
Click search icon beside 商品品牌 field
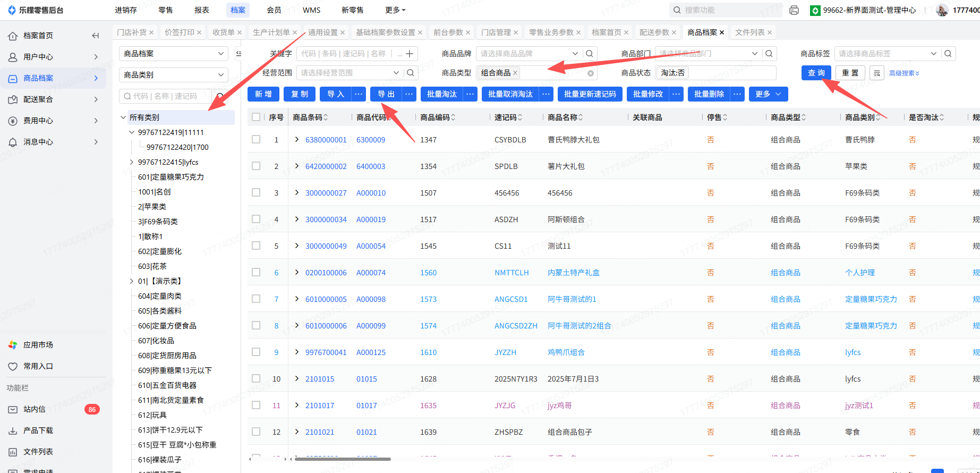pos(589,54)
